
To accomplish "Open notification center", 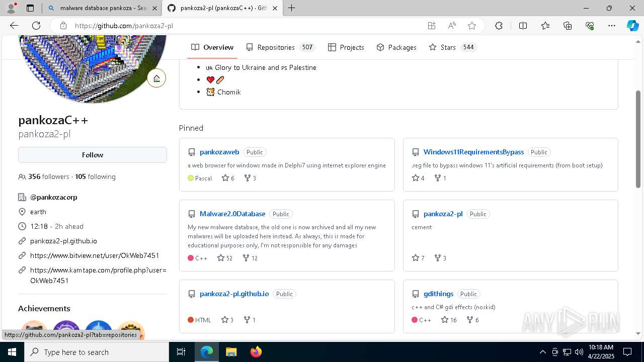I will [x=627, y=352].
